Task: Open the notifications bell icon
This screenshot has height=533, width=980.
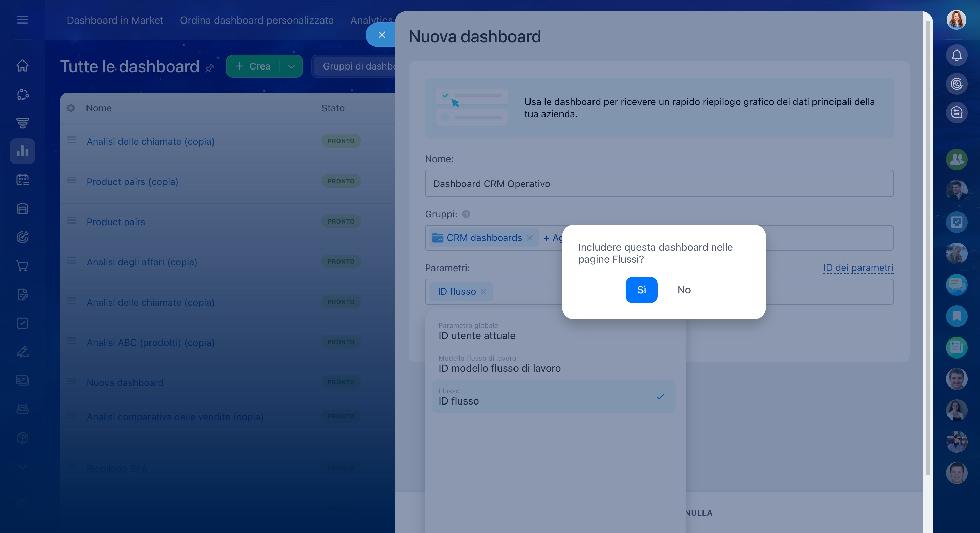Action: (x=957, y=56)
